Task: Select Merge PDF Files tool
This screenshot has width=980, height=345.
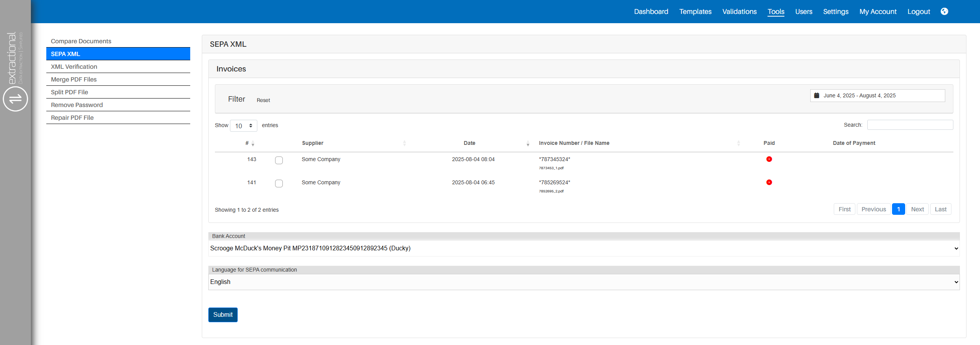Action: click(74, 80)
